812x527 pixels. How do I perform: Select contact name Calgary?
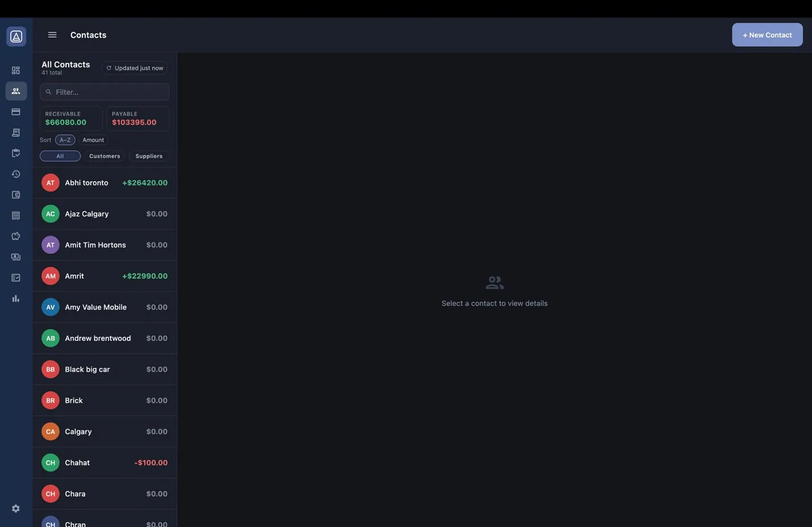(78, 432)
